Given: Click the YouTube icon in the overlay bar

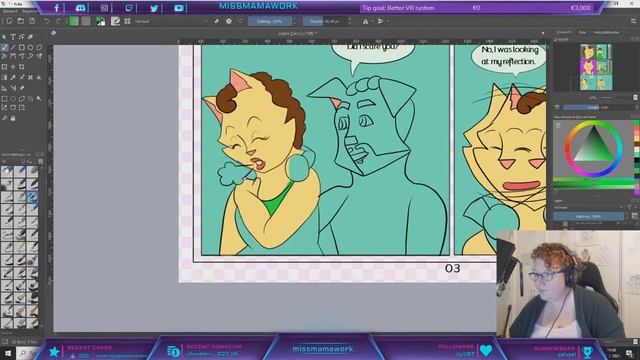Looking at the screenshot, I should (179, 7).
